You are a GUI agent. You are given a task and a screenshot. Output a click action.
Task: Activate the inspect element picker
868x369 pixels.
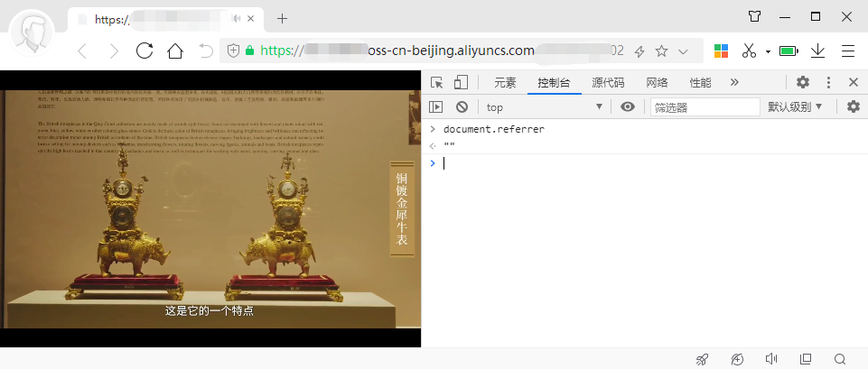437,83
